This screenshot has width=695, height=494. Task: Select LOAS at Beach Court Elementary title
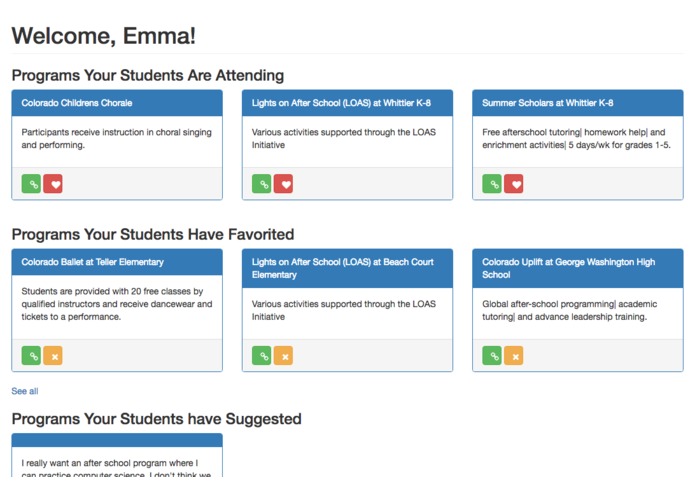click(x=343, y=268)
